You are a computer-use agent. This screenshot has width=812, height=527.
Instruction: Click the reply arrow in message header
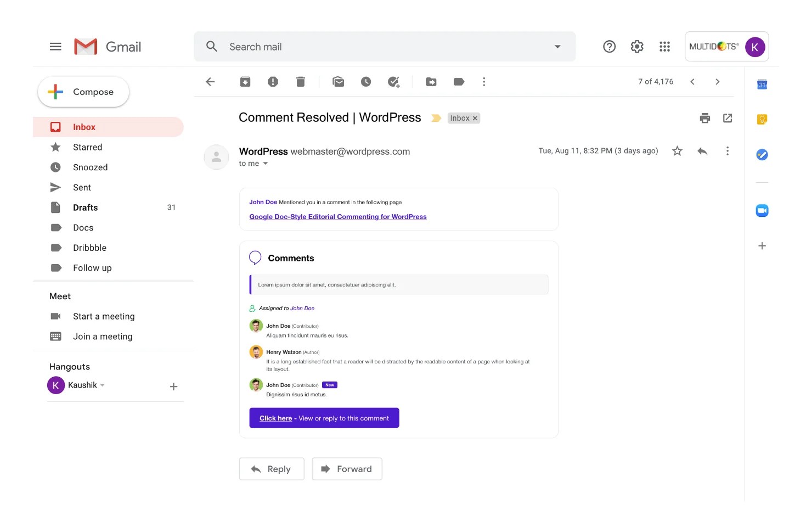(x=702, y=151)
